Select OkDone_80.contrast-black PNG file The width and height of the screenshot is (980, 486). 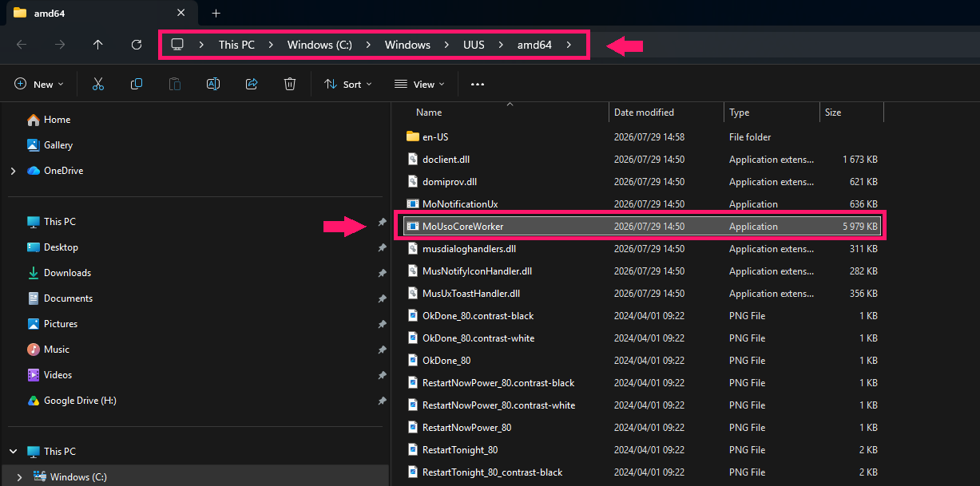642,315
